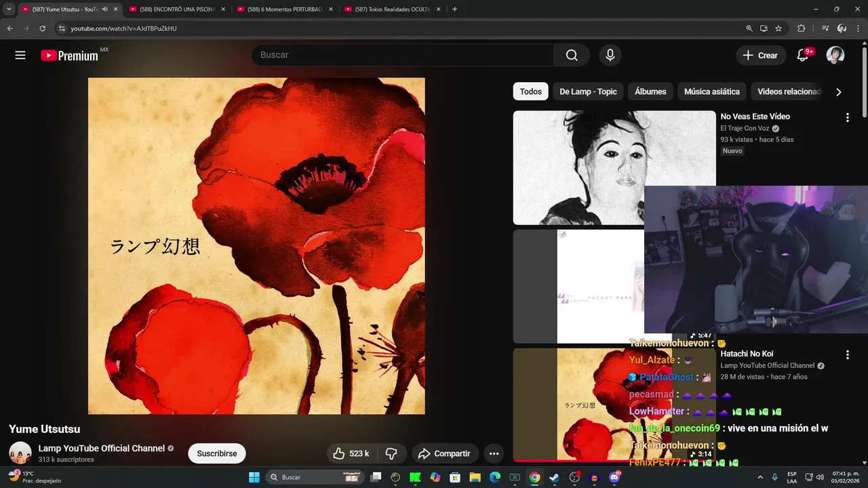Open El Traje Con Voz channel
The height and width of the screenshot is (488, 868).
coord(745,128)
